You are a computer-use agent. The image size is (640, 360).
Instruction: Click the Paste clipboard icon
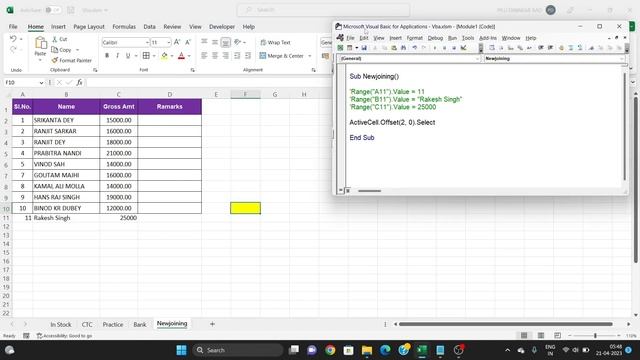point(40,43)
